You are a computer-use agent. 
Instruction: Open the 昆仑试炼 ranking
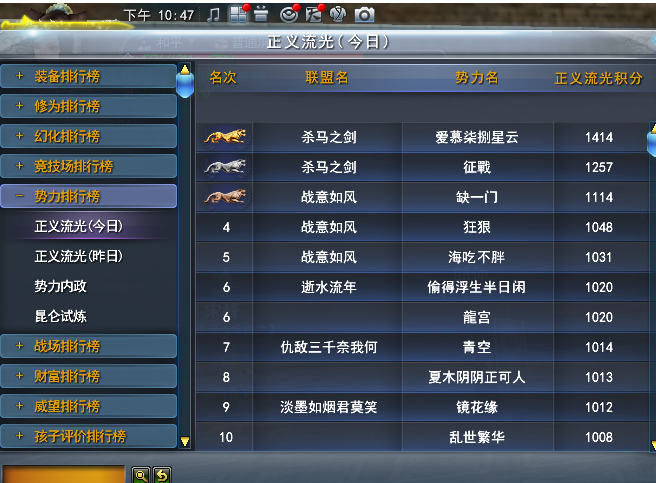click(61, 316)
